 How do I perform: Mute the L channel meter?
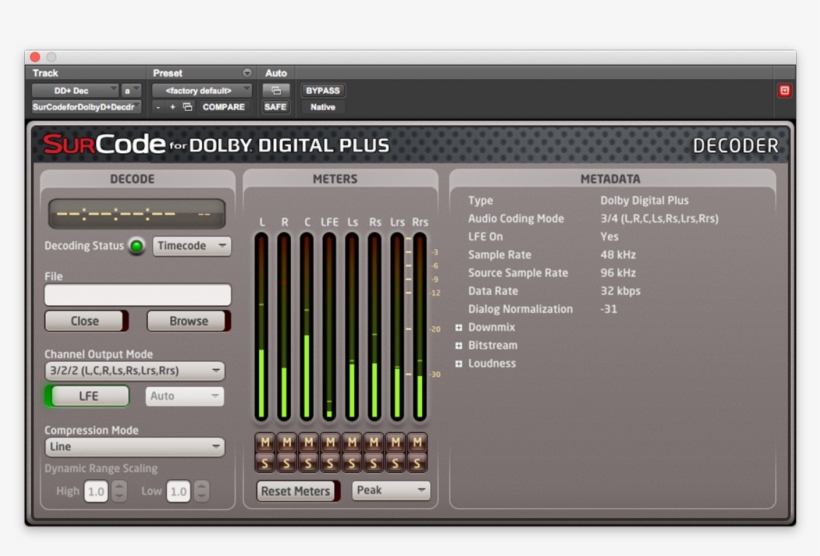(265, 442)
